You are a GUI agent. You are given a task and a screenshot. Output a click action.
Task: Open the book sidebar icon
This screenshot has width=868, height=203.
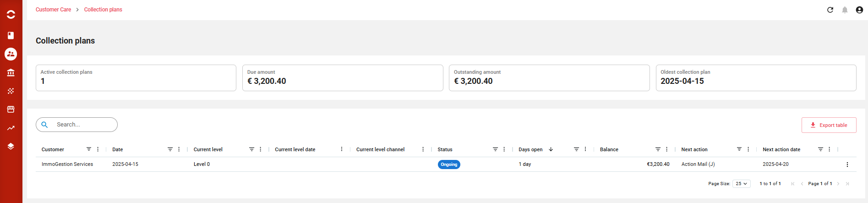(11, 35)
